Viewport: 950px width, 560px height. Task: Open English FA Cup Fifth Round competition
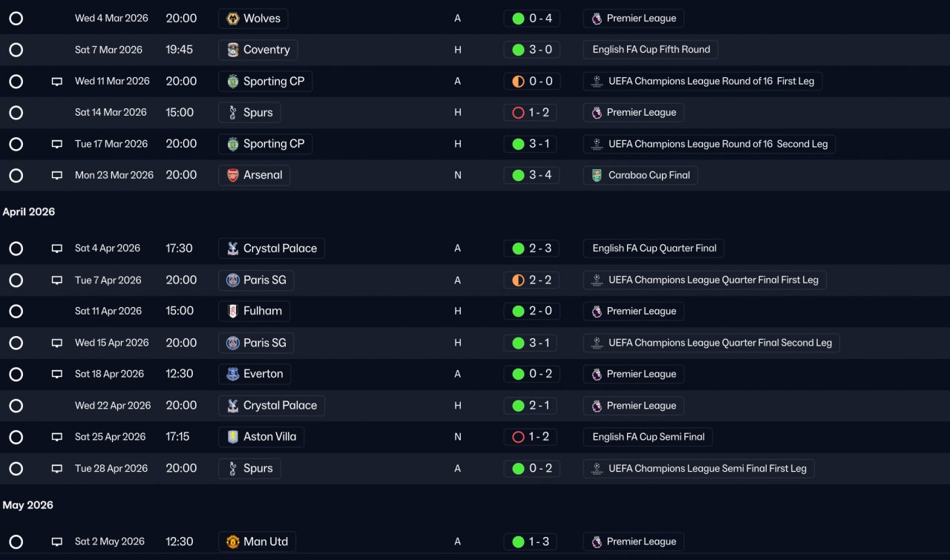click(651, 50)
